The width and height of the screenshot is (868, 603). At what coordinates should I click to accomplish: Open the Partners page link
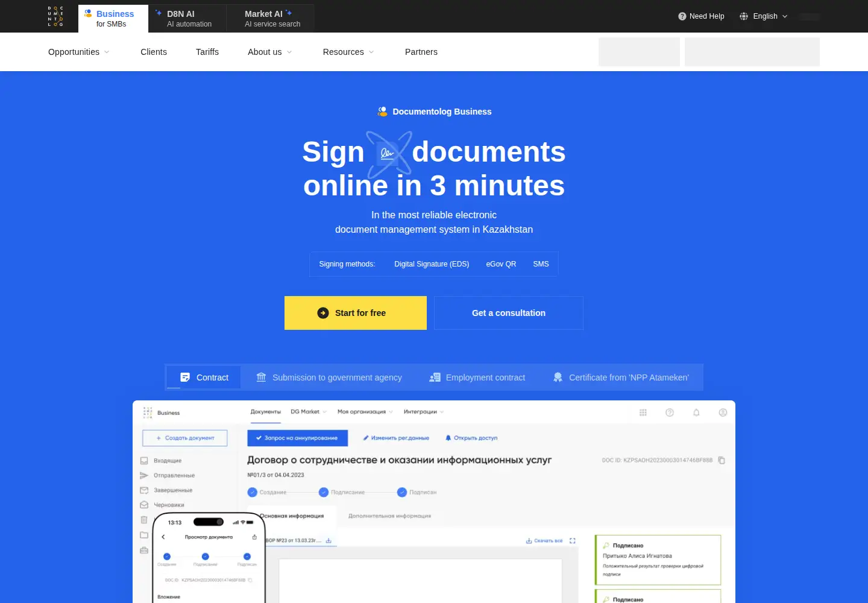click(421, 52)
